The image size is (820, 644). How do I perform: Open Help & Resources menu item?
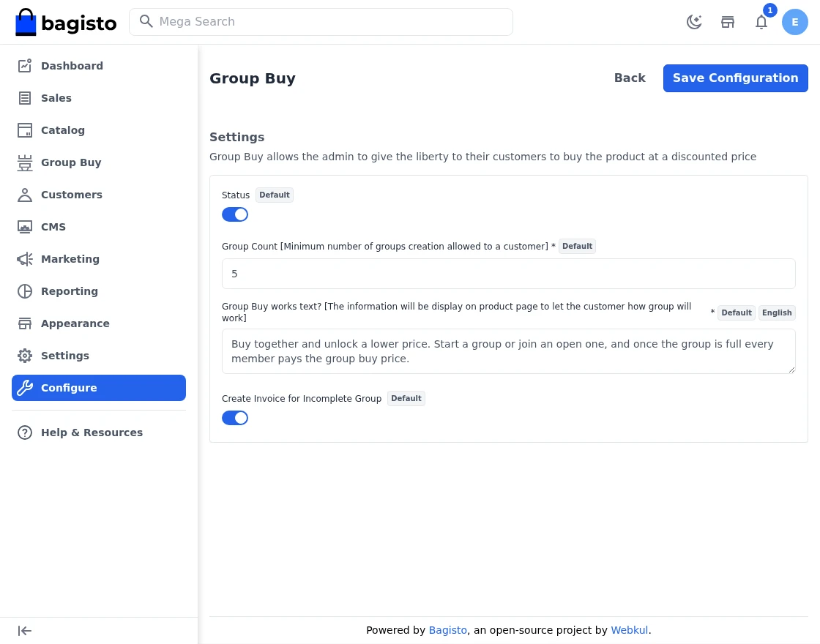click(x=99, y=433)
